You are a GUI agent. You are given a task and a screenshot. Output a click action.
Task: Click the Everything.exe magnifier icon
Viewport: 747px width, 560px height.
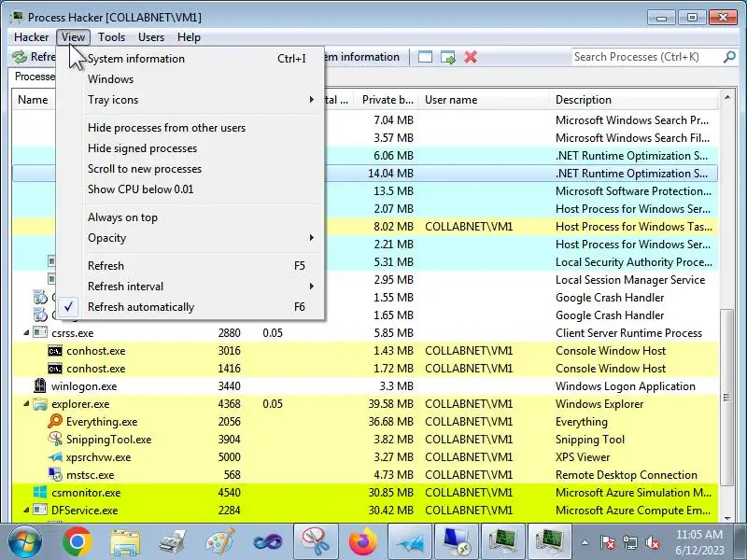[x=55, y=422]
